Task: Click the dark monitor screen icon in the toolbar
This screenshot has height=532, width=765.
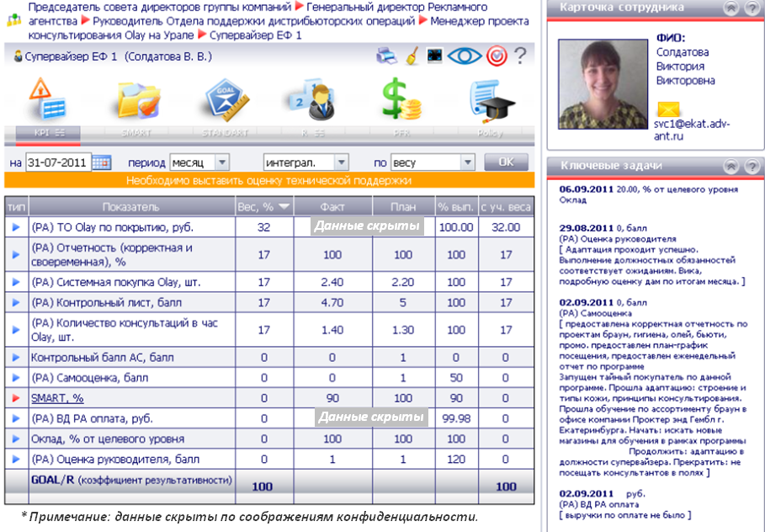Action: coord(435,56)
